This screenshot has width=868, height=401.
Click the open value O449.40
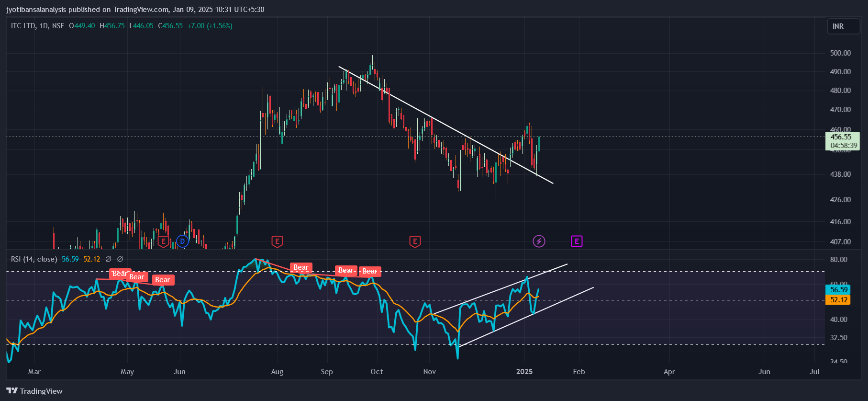[x=82, y=26]
